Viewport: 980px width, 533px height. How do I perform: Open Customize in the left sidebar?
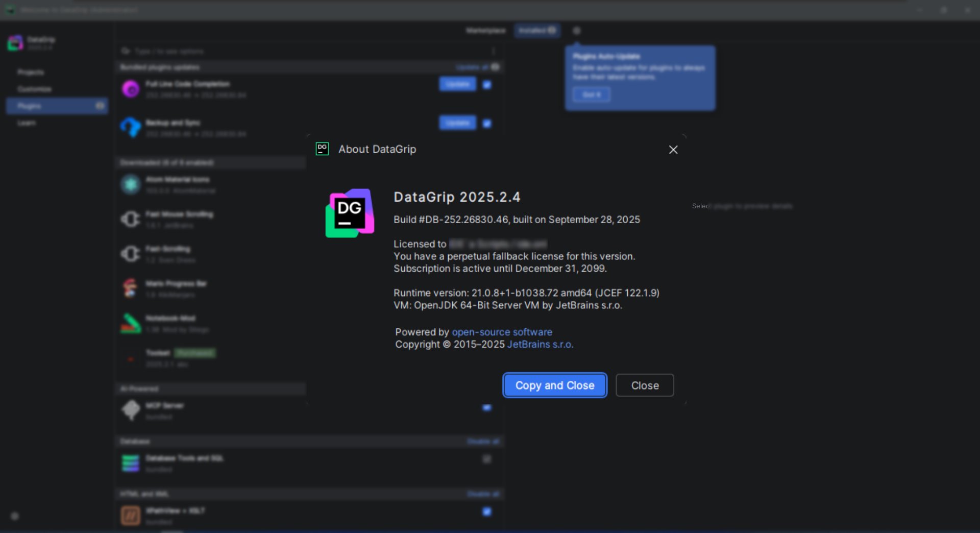pos(34,89)
